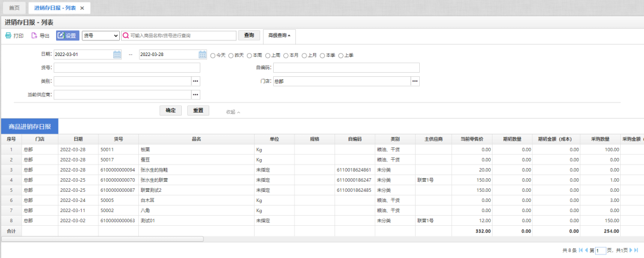Select the 今天 radio button
This screenshot has height=258, width=644.
[213, 55]
